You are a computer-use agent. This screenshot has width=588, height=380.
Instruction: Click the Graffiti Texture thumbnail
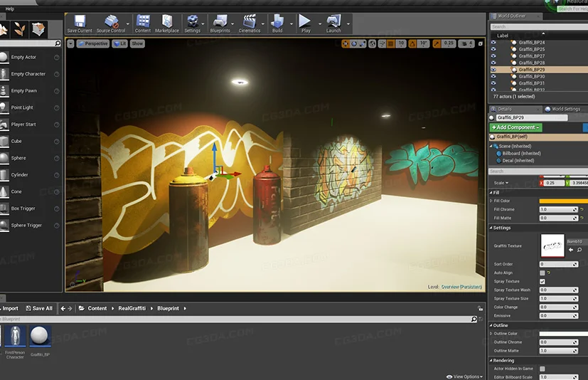[x=552, y=246]
